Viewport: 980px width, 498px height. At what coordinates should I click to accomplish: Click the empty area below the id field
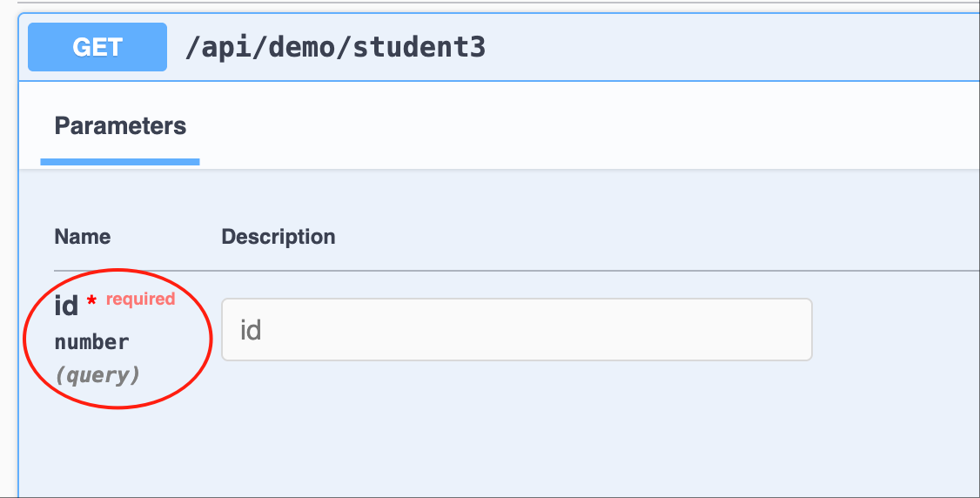(x=517, y=431)
